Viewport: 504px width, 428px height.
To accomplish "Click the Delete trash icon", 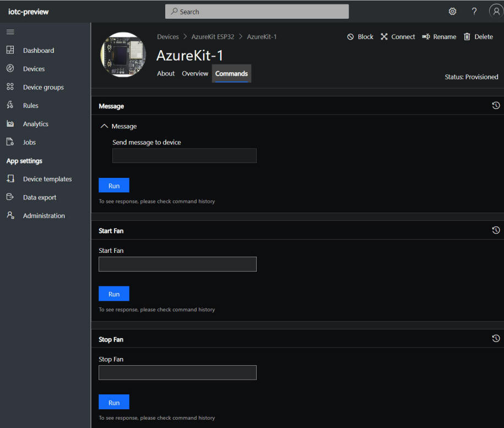I will pyautogui.click(x=467, y=36).
